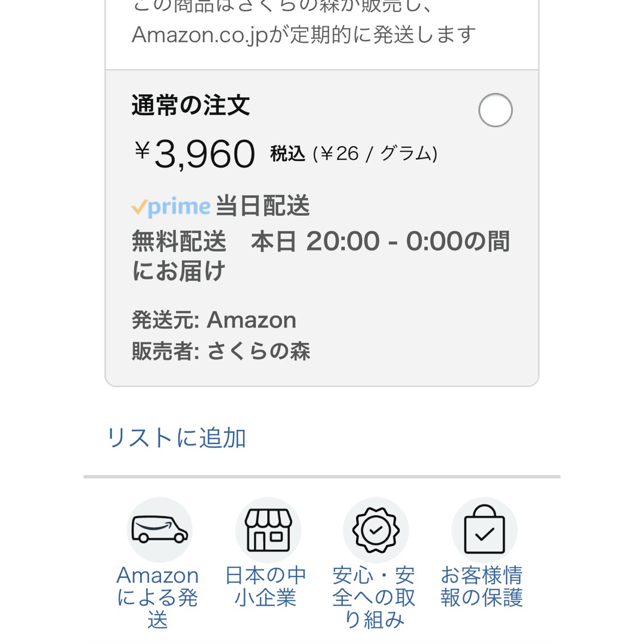This screenshot has height=644, width=644.
Task: Tap the shopping bag checkmark icon
Action: (484, 530)
